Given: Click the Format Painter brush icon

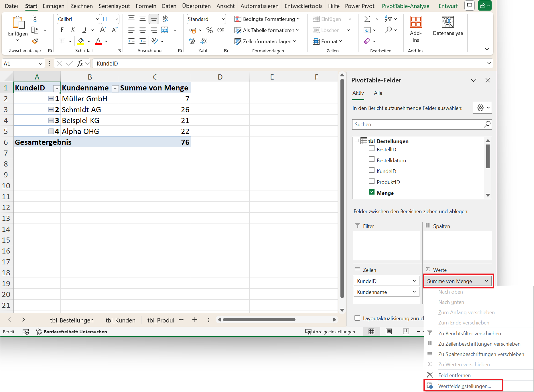Looking at the screenshot, I should 35,41.
